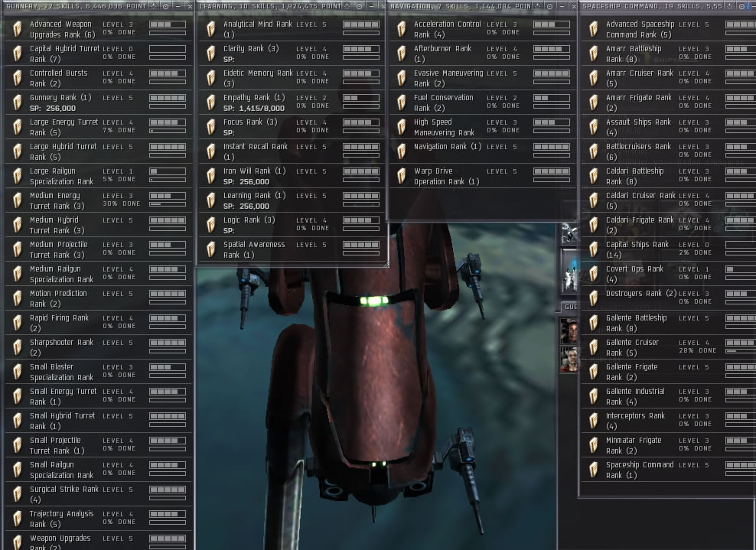Click the Motion Prediction skill book icon

[18, 298]
